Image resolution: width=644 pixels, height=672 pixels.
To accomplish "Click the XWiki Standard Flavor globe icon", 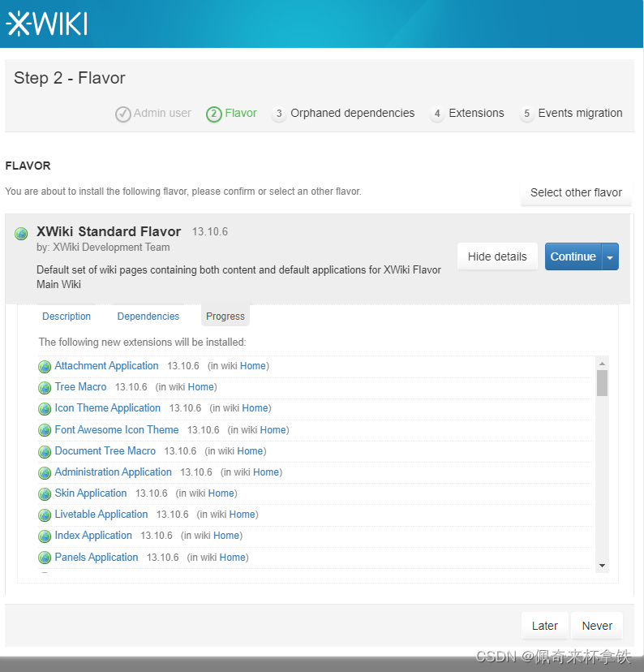I will click(21, 234).
